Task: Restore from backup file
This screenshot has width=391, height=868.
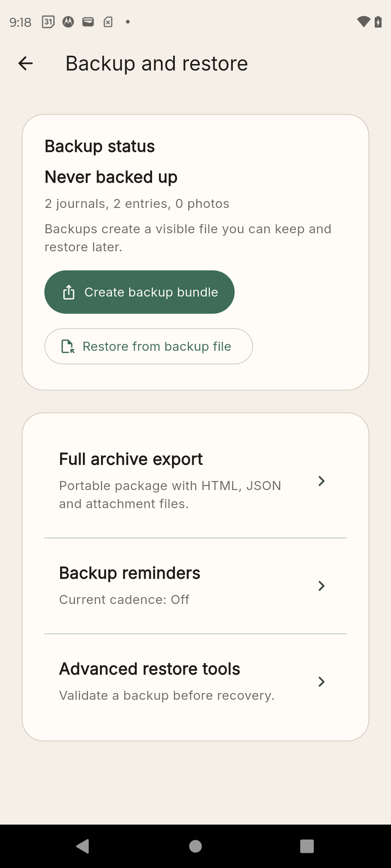Action: [x=149, y=346]
